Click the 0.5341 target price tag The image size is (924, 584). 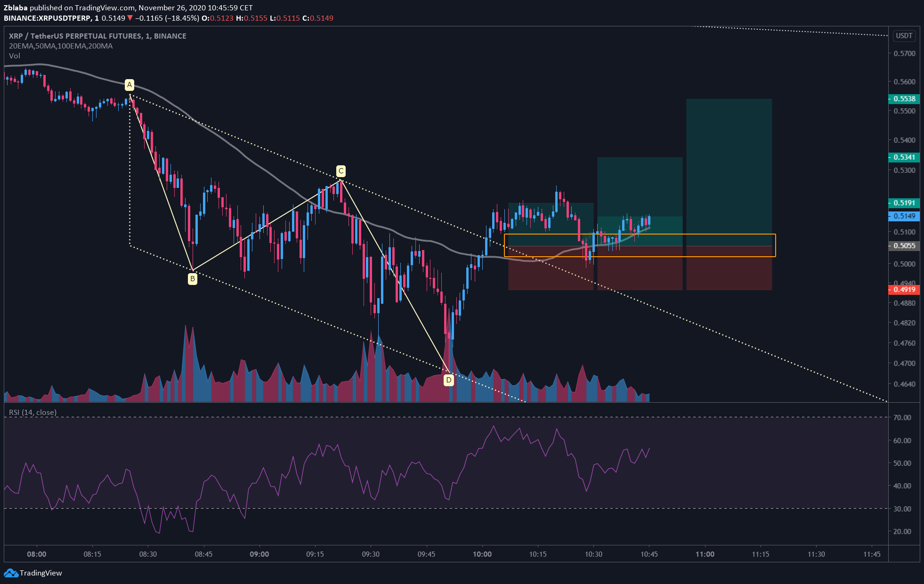(x=904, y=157)
